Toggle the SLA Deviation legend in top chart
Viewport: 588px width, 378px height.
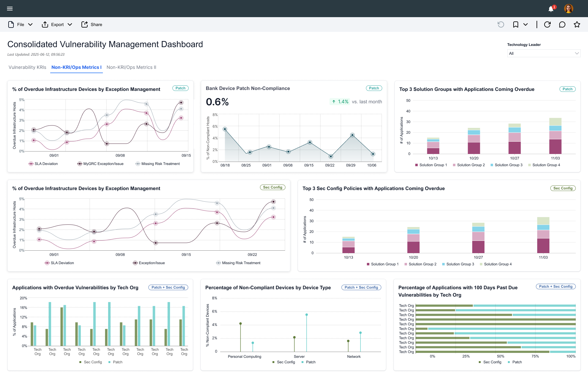43,164
